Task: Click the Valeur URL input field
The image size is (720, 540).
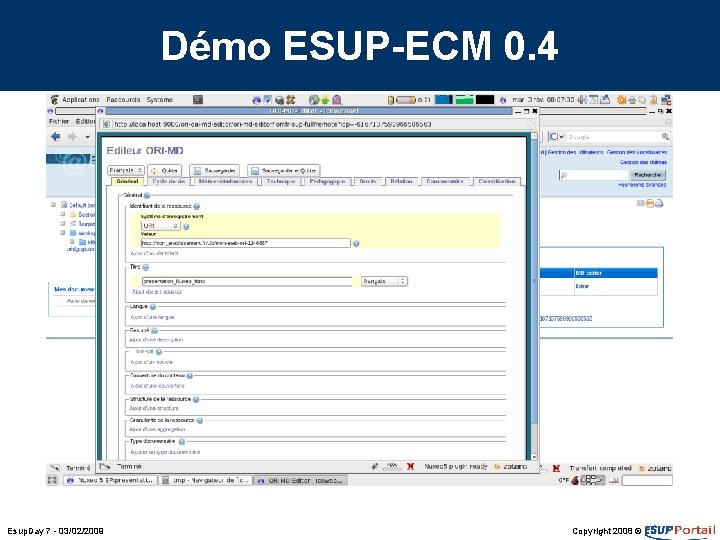Action: click(246, 243)
